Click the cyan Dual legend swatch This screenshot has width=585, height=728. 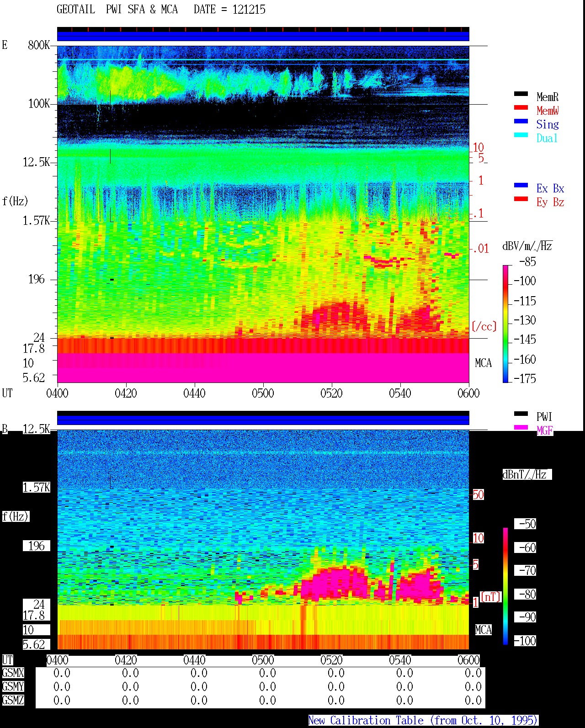[521, 135]
